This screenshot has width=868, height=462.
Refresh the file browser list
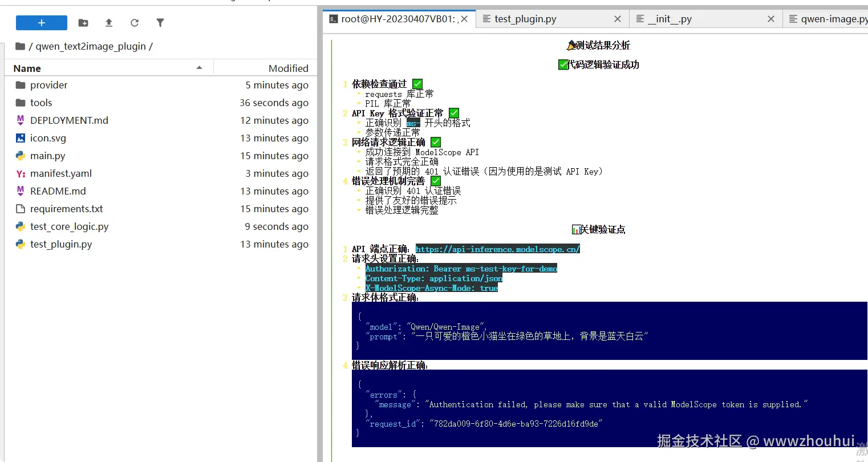point(135,23)
